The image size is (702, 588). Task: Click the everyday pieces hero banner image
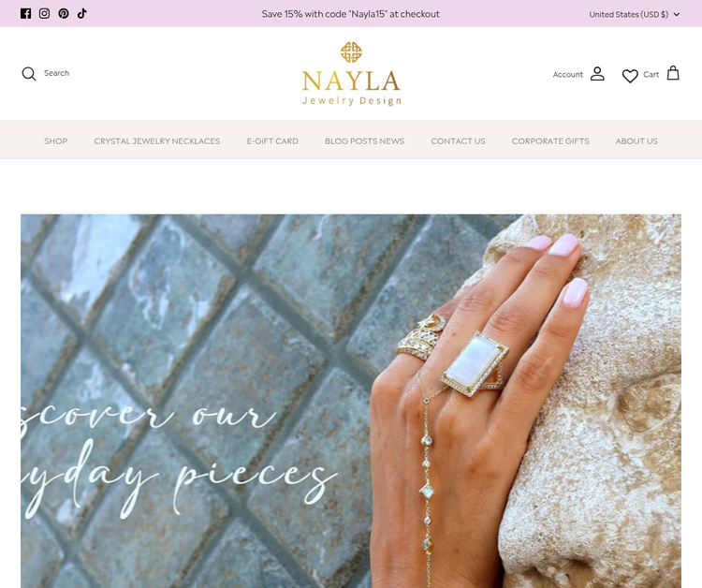pyautogui.click(x=351, y=401)
